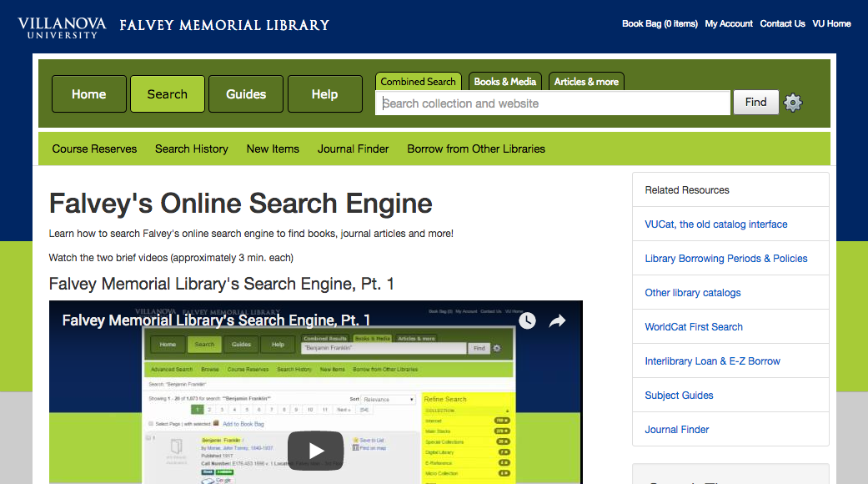Click the video Watch Later clock icon
Viewport: 868px width, 484px height.
coord(527,320)
